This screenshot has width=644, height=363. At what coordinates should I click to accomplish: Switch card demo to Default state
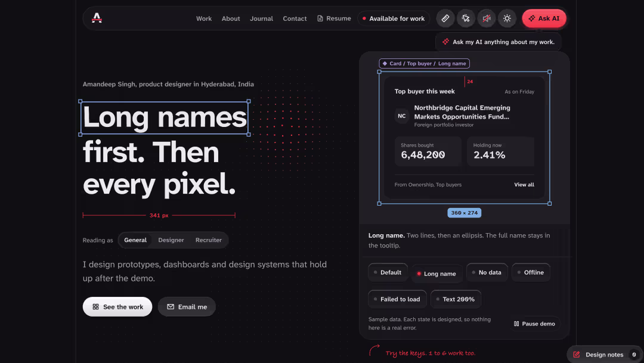pos(388,272)
